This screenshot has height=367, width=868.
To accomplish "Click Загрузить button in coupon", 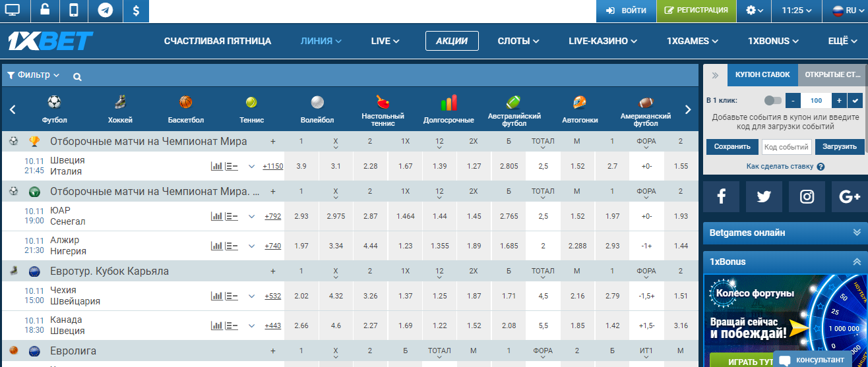I will pos(840,147).
